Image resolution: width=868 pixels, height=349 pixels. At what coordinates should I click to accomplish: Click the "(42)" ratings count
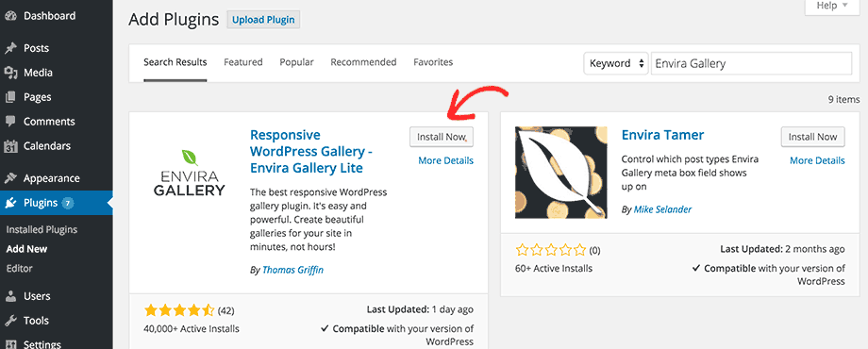pos(225,310)
